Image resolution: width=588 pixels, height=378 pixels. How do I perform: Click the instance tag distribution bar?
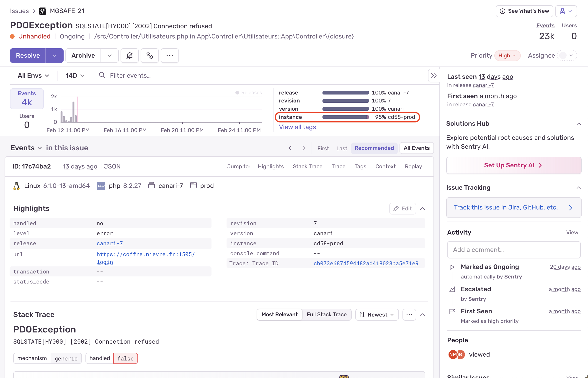click(346, 117)
